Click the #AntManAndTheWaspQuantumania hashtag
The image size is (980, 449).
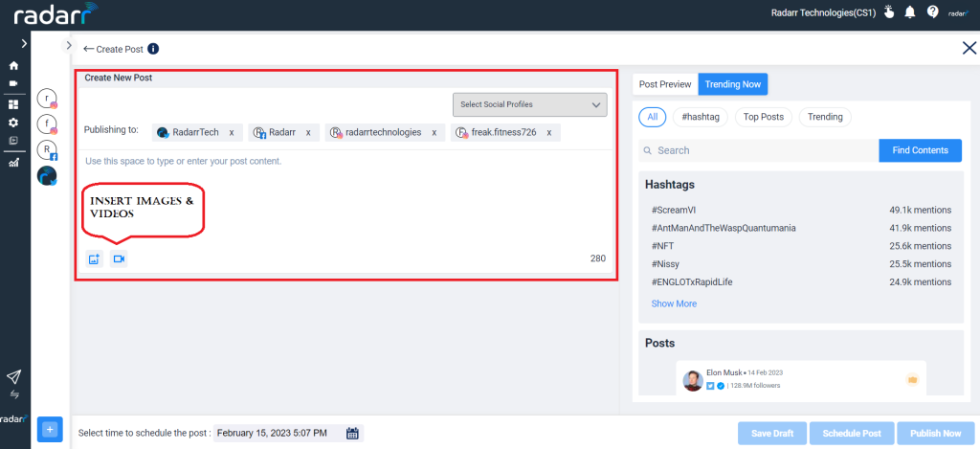(724, 228)
